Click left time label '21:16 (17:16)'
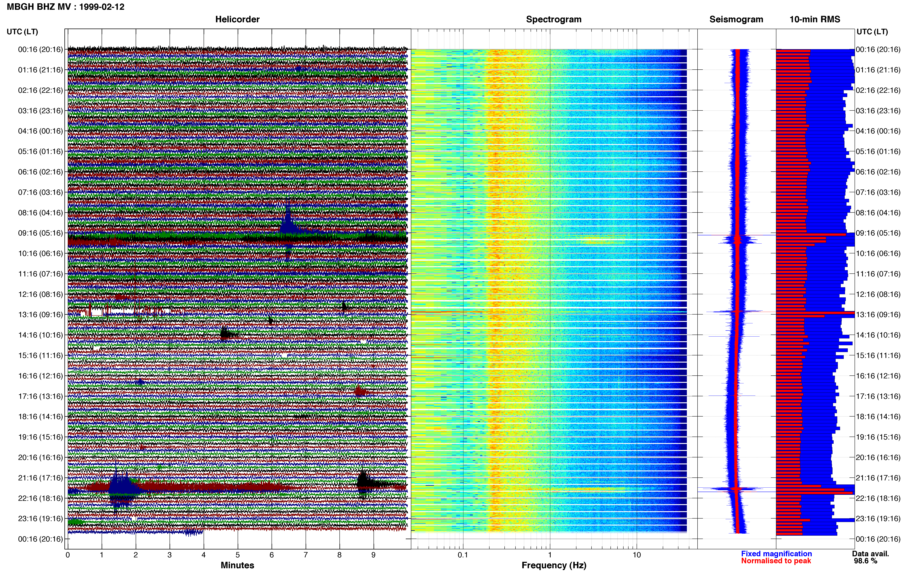Screen dimensions: 924x578 click(40, 478)
